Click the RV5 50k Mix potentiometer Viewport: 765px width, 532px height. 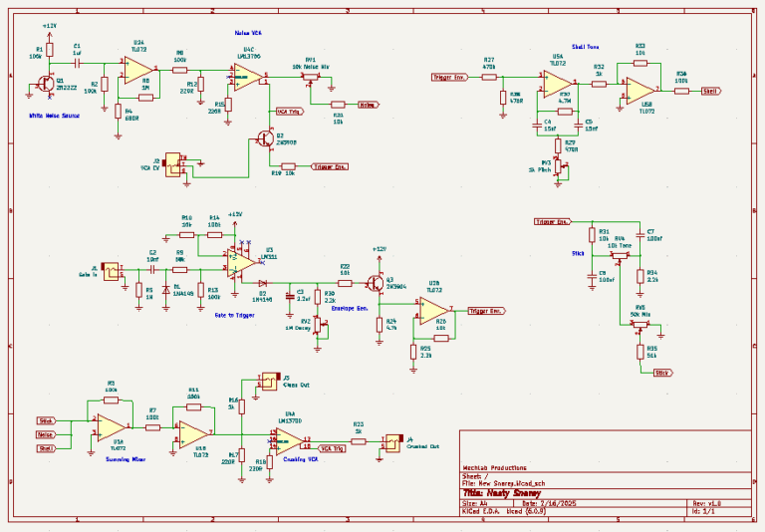pos(640,323)
